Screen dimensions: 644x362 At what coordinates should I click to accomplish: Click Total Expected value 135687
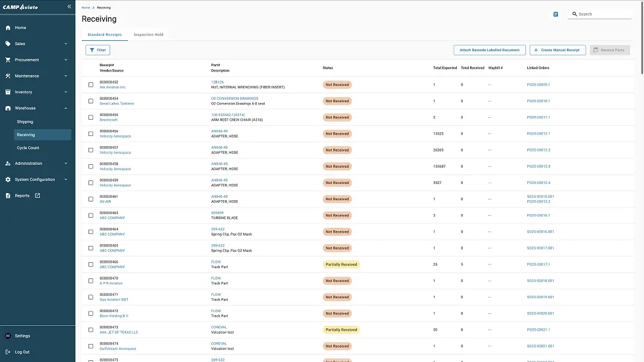[x=439, y=166]
